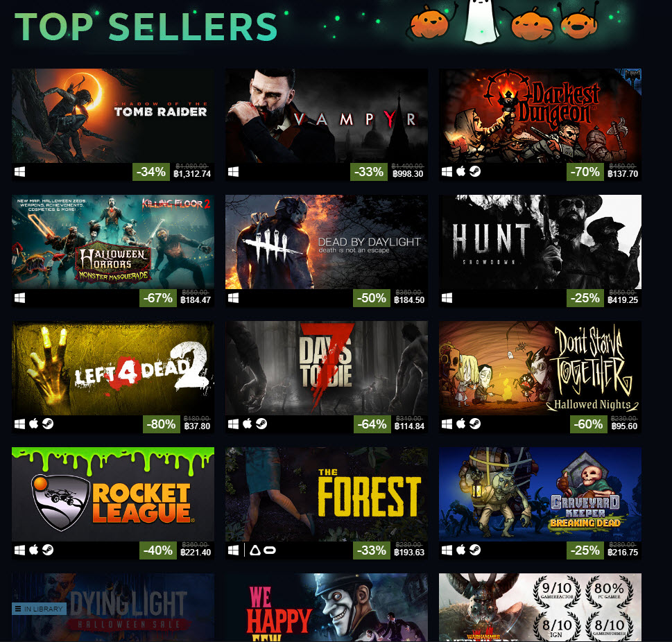Open Dead by Daylight store page

click(x=327, y=242)
